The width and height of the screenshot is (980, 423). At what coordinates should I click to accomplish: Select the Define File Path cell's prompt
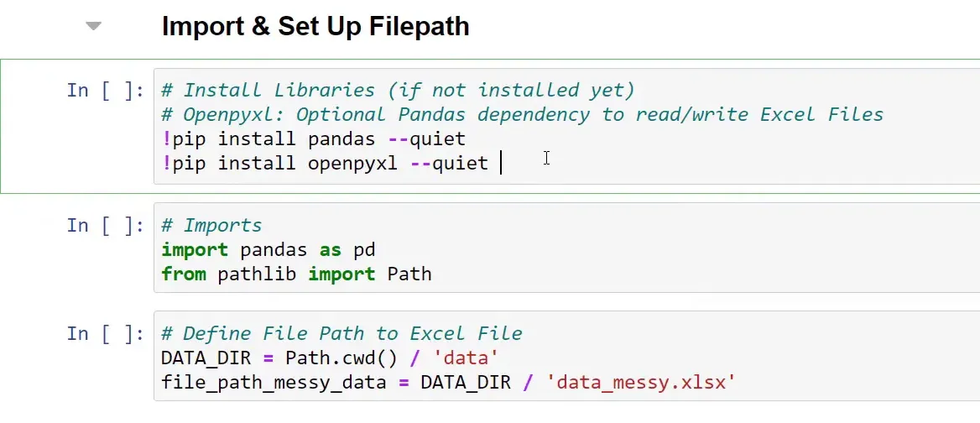[x=105, y=334]
